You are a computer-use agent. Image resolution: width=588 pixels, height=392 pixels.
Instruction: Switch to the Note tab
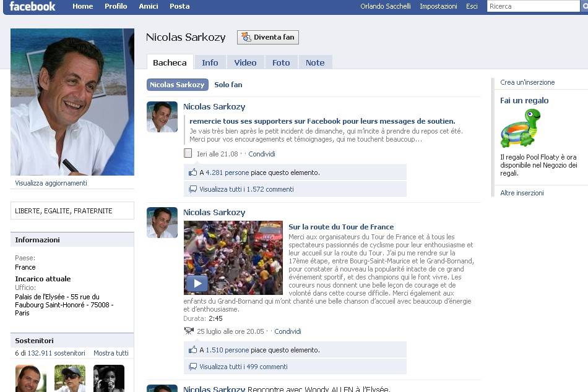point(315,62)
